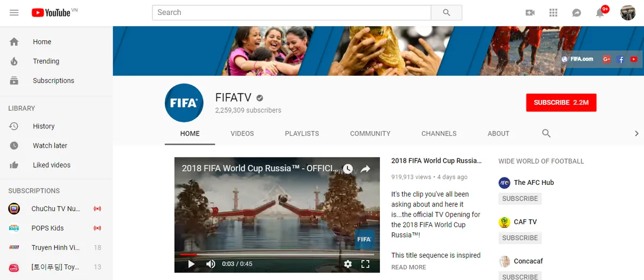Switch to the COMMUNITY tab
644x280 pixels.
tap(370, 133)
